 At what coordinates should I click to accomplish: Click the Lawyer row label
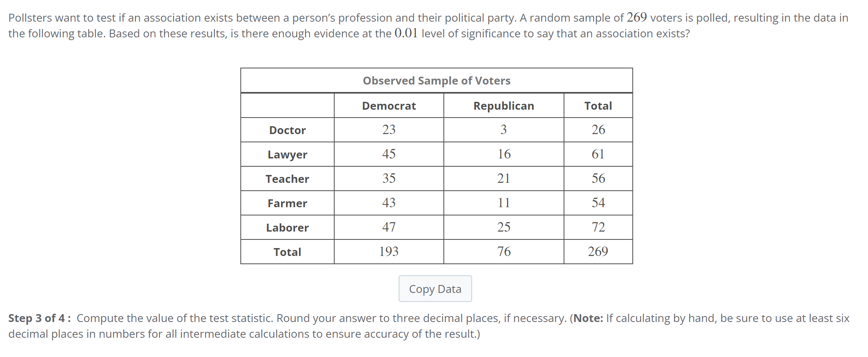(287, 154)
